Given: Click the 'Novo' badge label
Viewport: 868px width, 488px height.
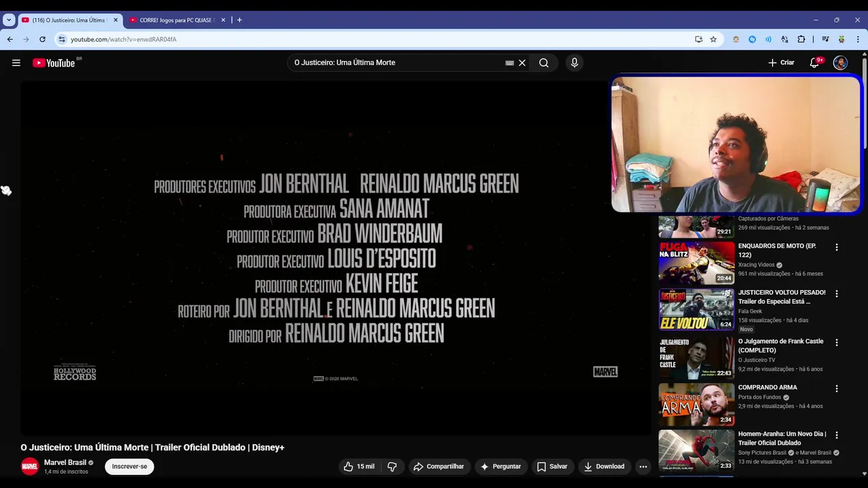Looking at the screenshot, I should pyautogui.click(x=747, y=329).
